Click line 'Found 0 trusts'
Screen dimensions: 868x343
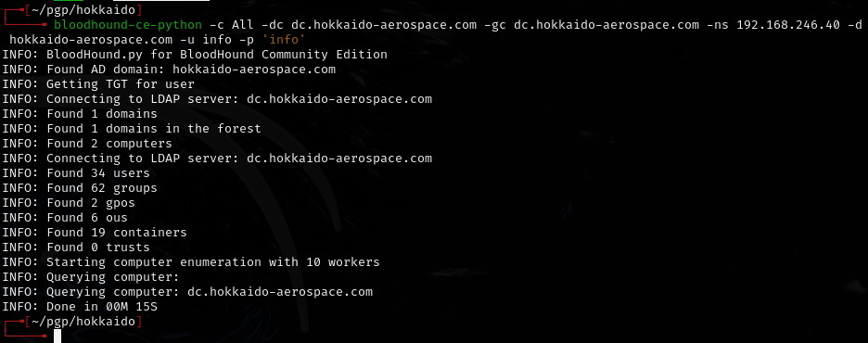tap(76, 247)
